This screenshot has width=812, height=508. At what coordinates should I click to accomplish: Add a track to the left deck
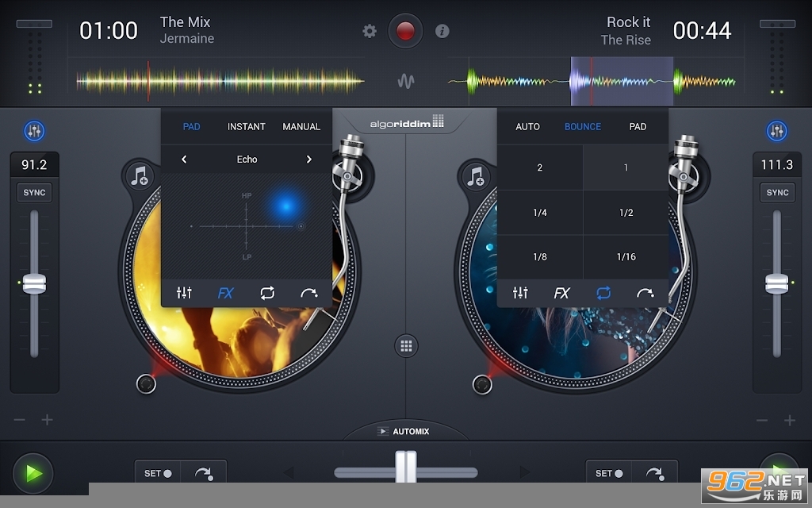click(140, 176)
